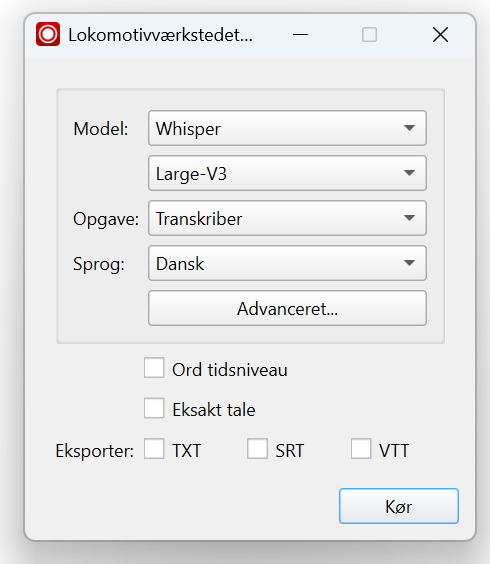The height and width of the screenshot is (564, 490).
Task: Click the greyed-out maximize box in title bar
Action: click(x=369, y=35)
